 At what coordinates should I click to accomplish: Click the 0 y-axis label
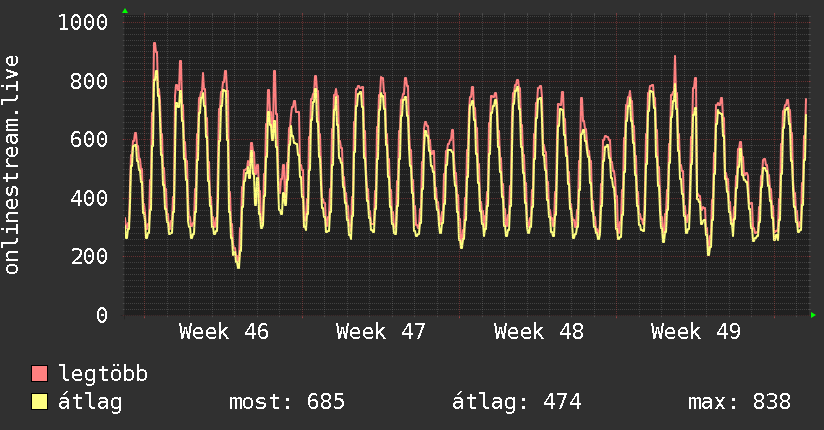[x=102, y=315]
